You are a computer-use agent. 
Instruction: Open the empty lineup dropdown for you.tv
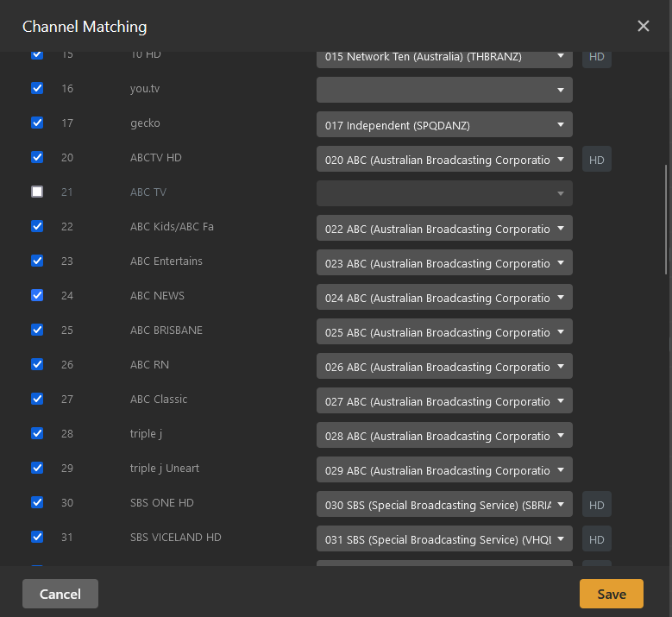[444, 90]
